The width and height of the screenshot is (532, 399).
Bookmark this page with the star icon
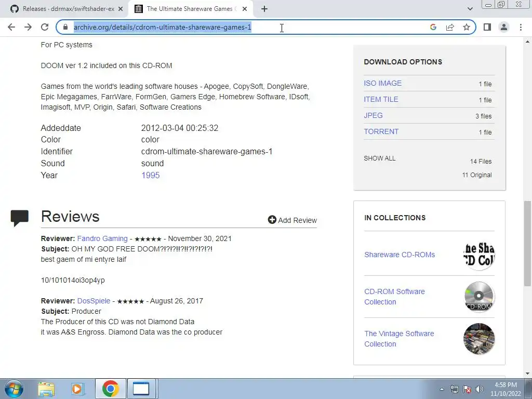[467, 27]
